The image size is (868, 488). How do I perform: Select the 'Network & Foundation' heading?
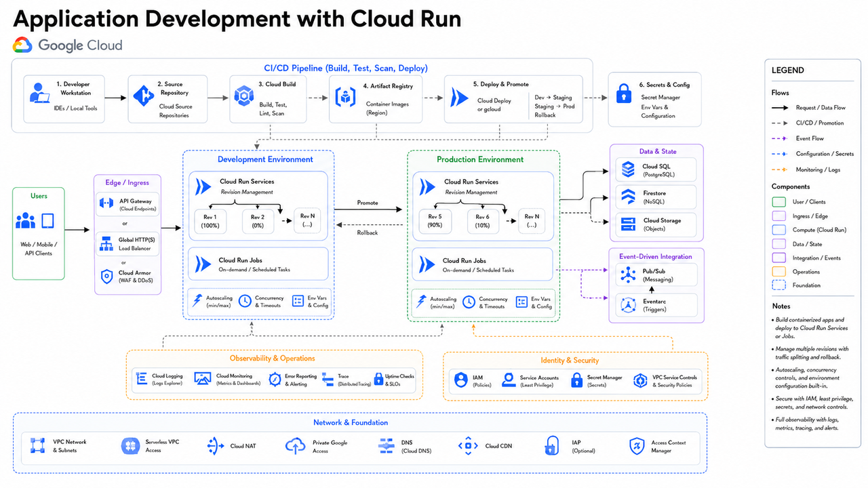tap(351, 422)
